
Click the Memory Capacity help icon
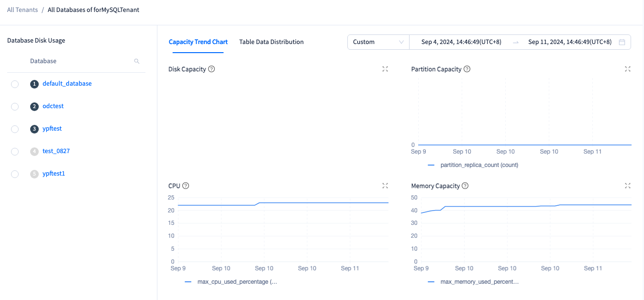click(465, 186)
